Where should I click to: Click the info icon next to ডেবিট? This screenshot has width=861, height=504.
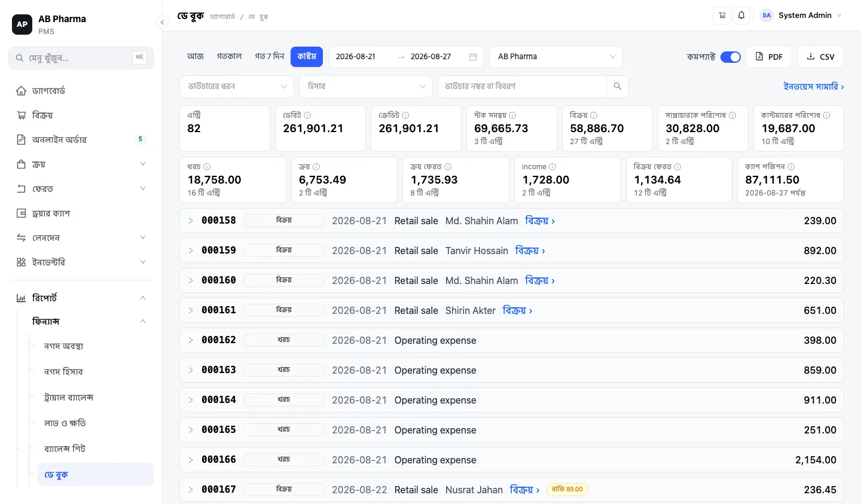[x=307, y=115]
